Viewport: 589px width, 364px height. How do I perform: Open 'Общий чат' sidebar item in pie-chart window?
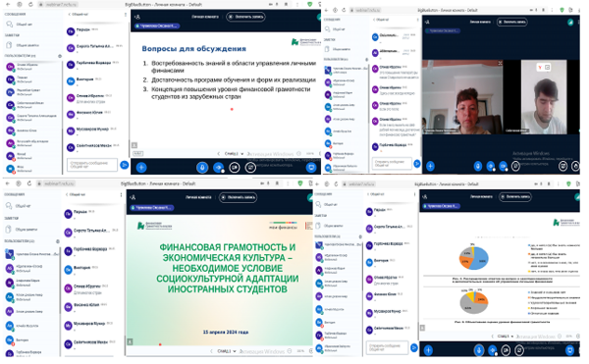click(x=328, y=204)
